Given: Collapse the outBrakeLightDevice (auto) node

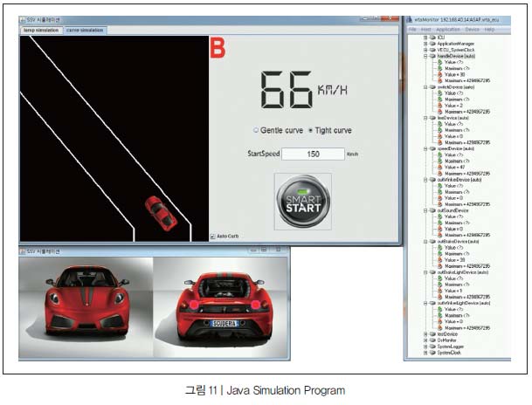Looking at the screenshot, I should pyautogui.click(x=425, y=272).
